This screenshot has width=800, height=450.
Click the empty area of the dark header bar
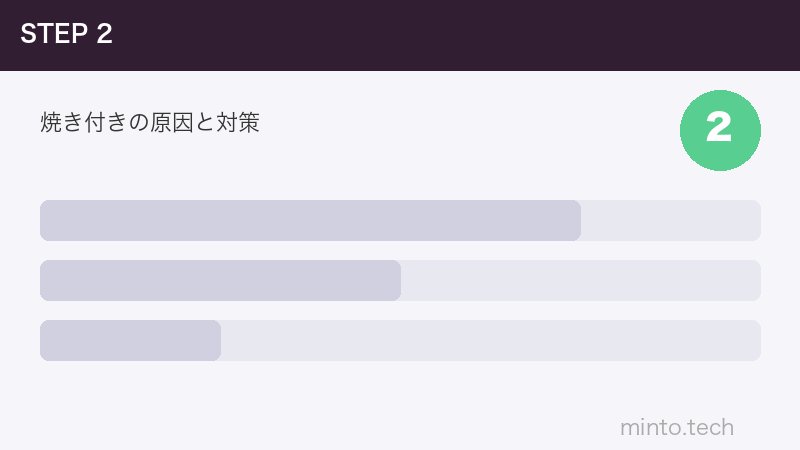[450, 35]
